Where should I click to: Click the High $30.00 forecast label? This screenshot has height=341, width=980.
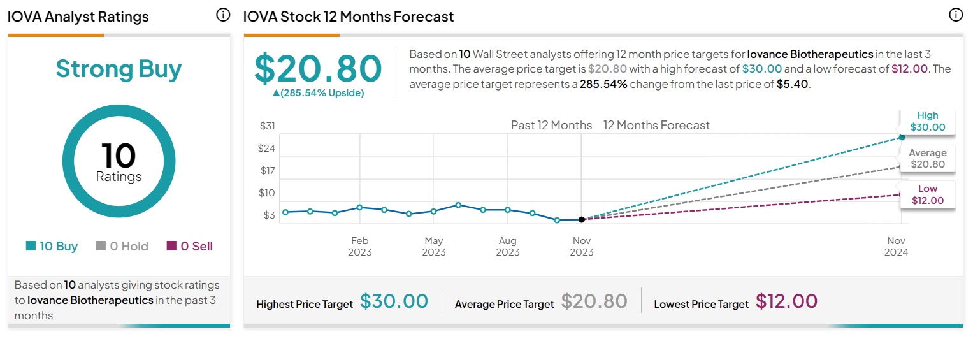click(x=928, y=121)
